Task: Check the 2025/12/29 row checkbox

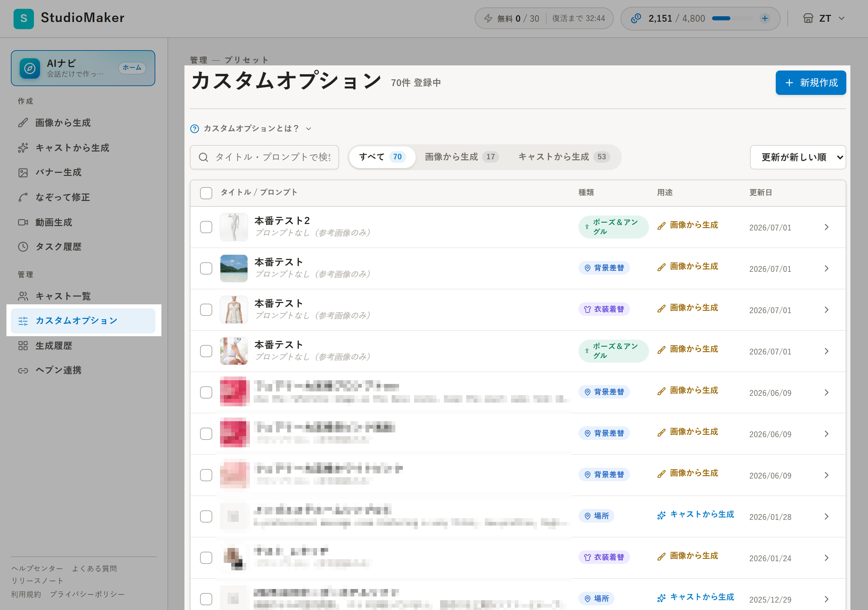Action: (206, 599)
